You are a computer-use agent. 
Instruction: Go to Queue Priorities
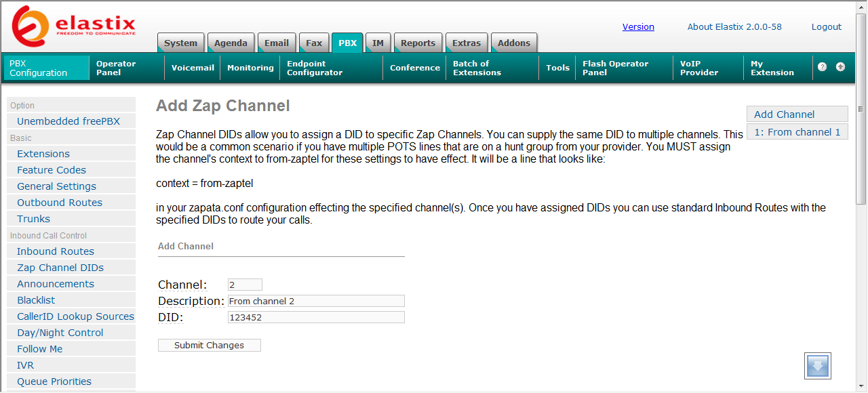(x=71, y=381)
